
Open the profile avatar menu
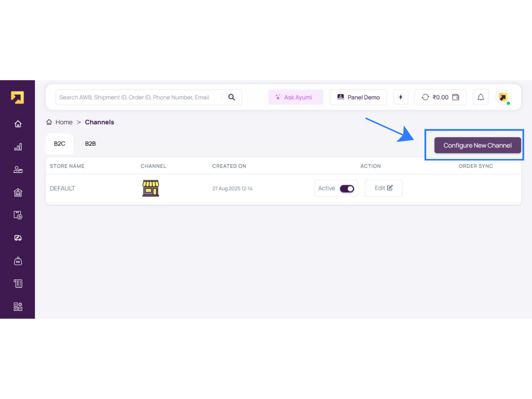point(503,97)
